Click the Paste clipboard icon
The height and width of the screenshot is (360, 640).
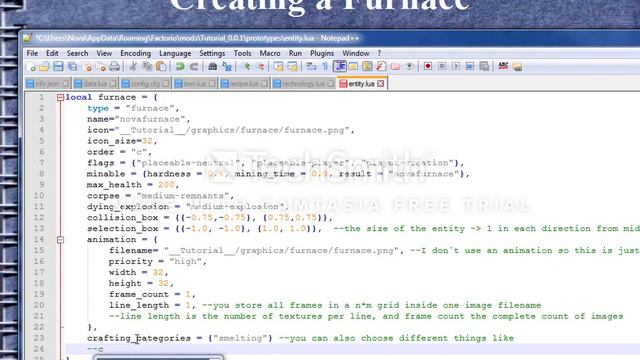point(161,67)
